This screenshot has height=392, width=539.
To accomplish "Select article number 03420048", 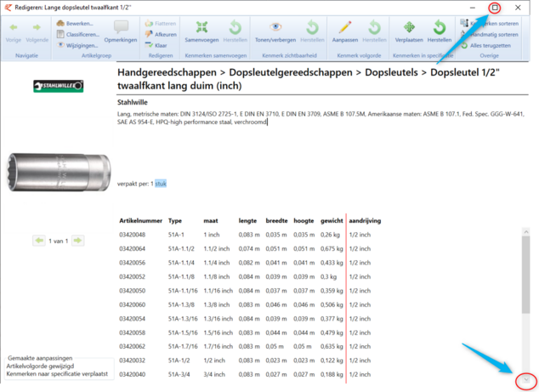I will (x=133, y=235).
